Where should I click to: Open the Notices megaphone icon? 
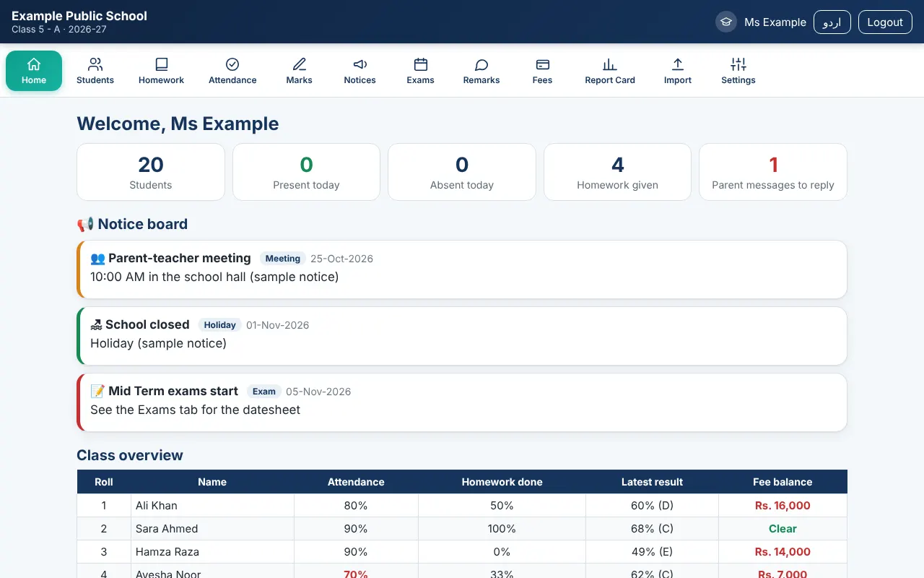(x=359, y=64)
